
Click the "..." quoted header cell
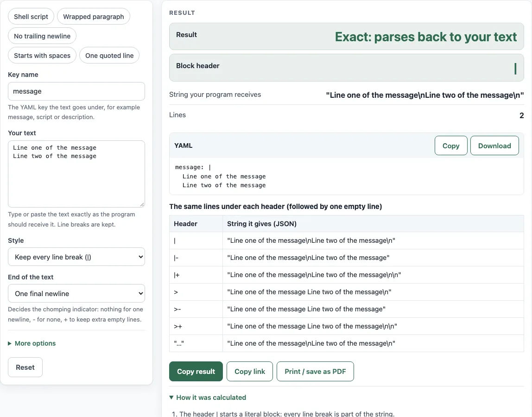pyautogui.click(x=196, y=343)
